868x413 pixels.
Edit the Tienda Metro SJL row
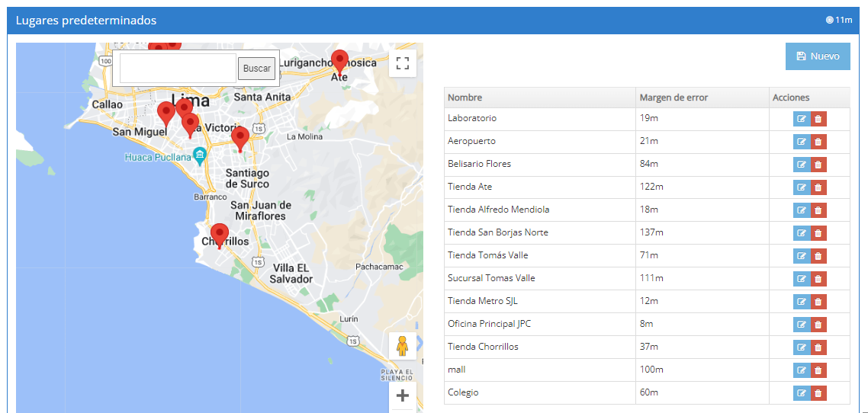pos(801,302)
